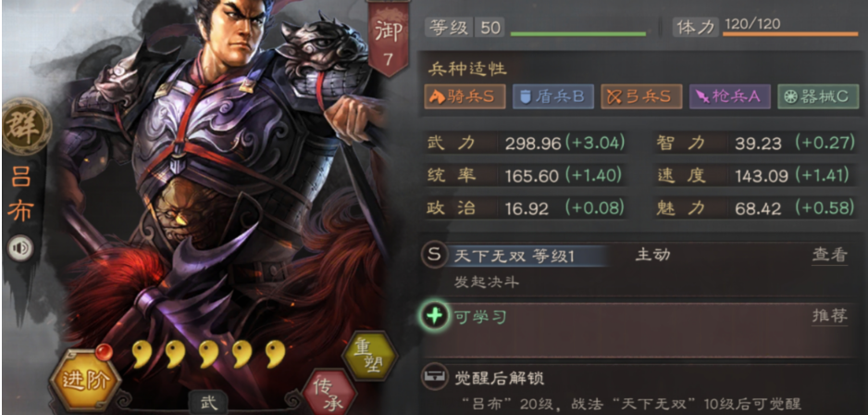
Task: Tap the S-rank skill circle icon
Action: [x=435, y=255]
